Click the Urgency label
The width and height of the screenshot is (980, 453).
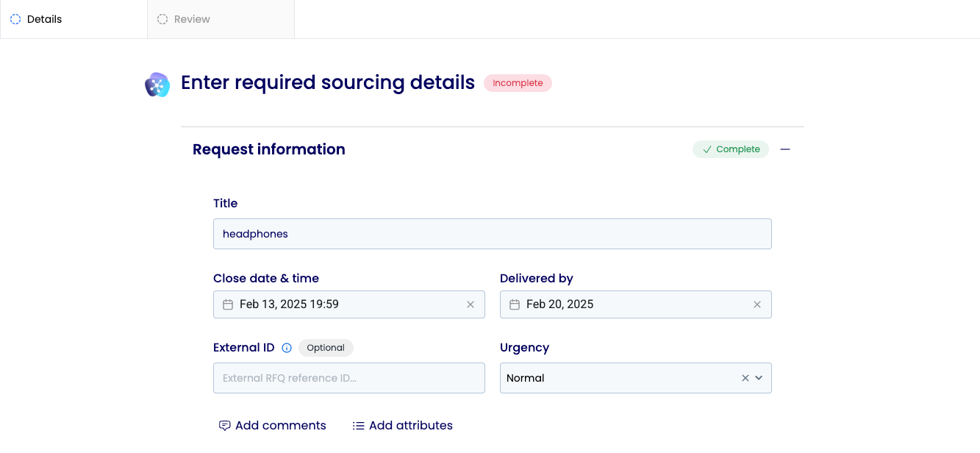pos(525,348)
